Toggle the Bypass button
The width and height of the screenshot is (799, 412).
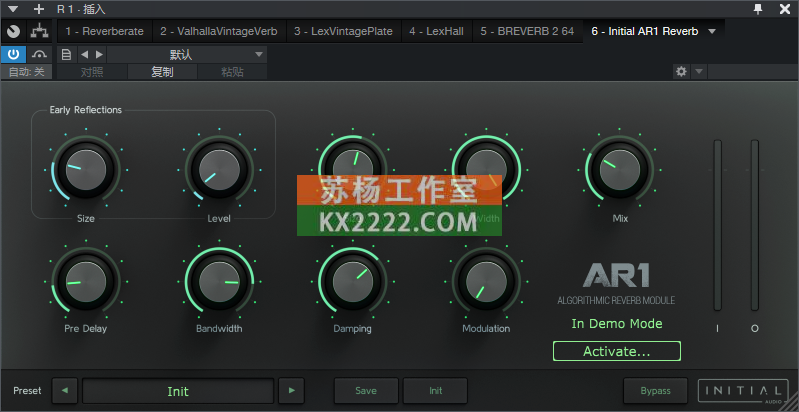click(655, 391)
